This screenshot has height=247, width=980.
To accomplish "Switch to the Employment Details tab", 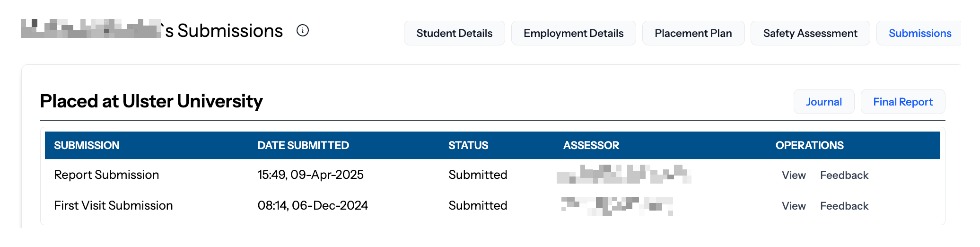I will 574,33.
